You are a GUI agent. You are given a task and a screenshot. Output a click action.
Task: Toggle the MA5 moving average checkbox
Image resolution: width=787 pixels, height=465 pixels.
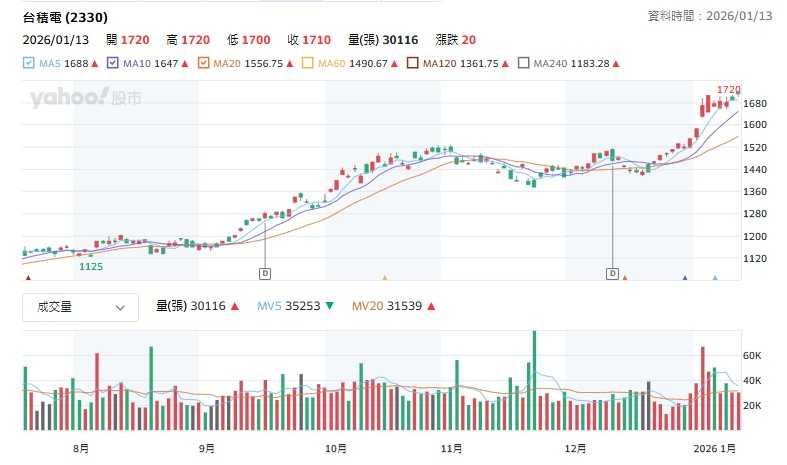pyautogui.click(x=29, y=63)
